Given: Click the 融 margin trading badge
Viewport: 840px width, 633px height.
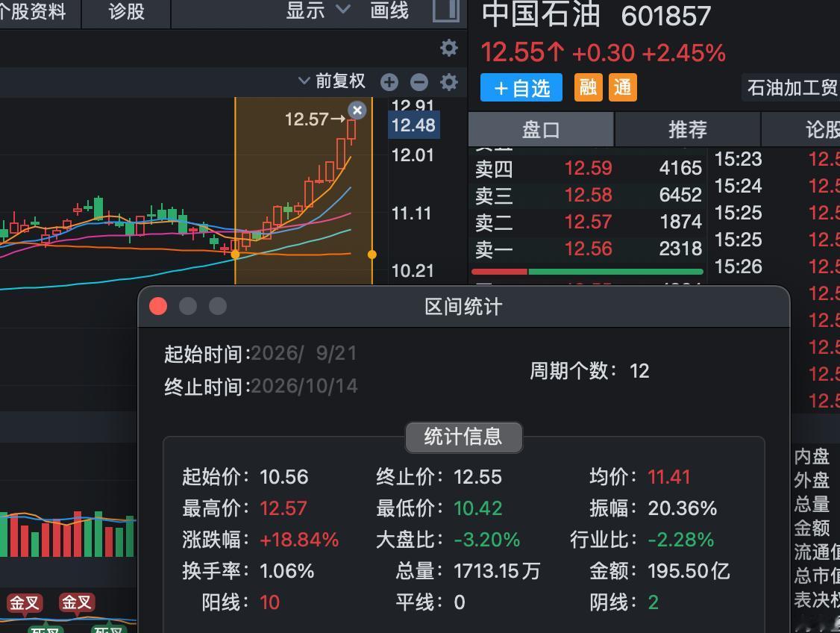Looking at the screenshot, I should 588,87.
